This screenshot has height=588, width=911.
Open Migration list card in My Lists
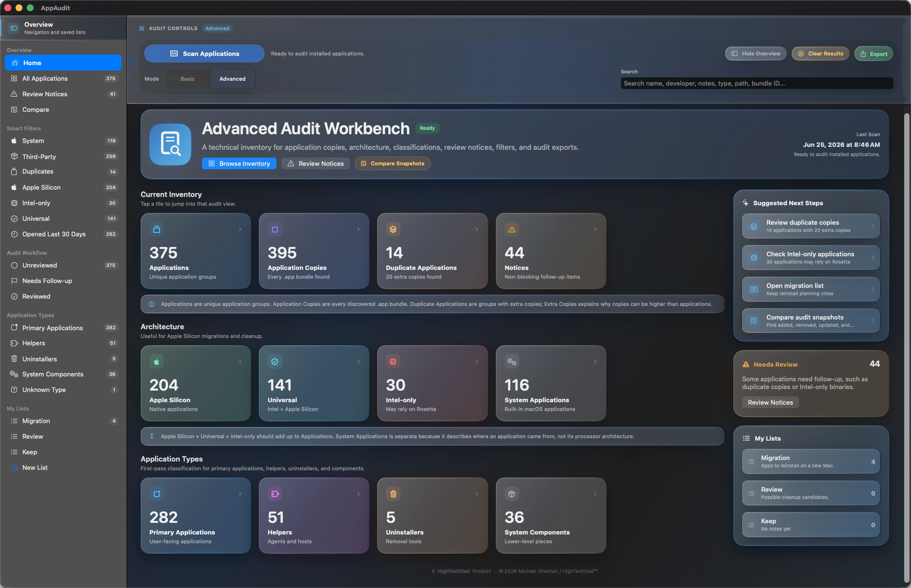click(811, 462)
